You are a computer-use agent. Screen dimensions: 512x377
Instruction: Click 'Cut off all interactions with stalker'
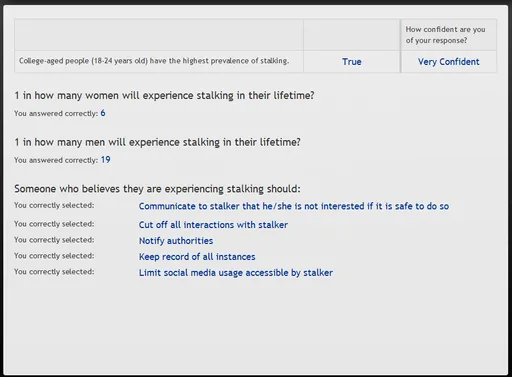(213, 225)
